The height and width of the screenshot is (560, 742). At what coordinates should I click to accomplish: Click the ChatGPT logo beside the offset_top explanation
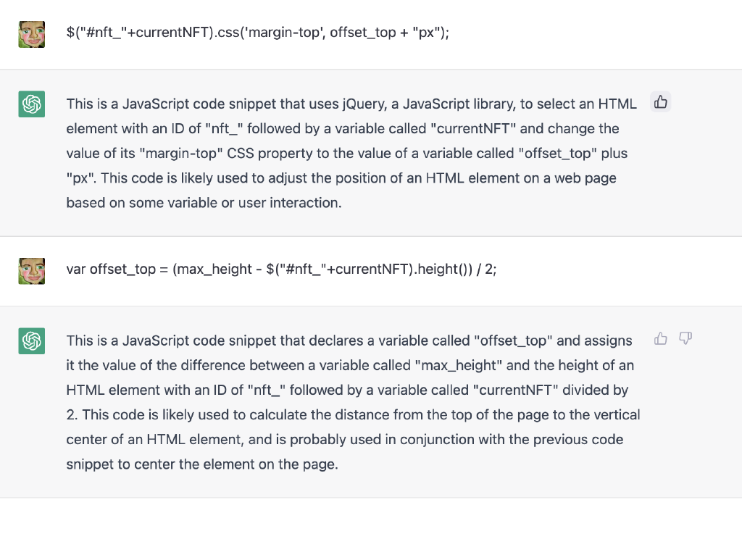32,341
